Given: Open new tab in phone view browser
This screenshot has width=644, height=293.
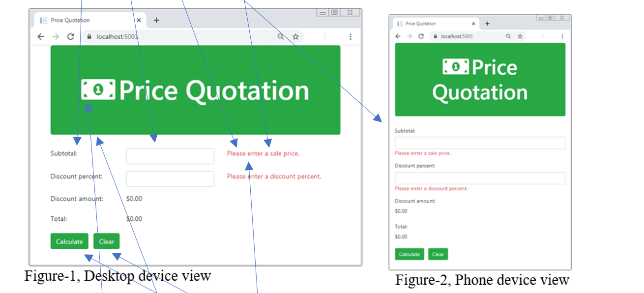Looking at the screenshot, I should pyautogui.click(x=487, y=24).
